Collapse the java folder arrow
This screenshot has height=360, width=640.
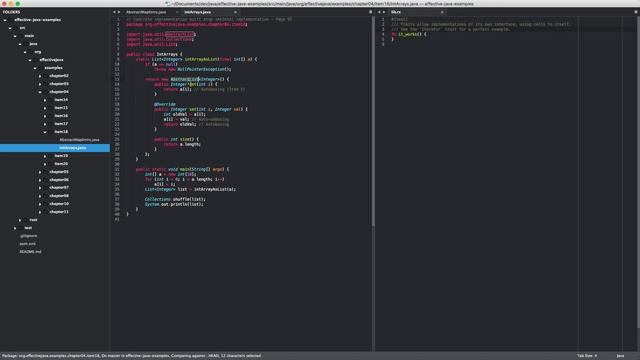tap(20, 44)
